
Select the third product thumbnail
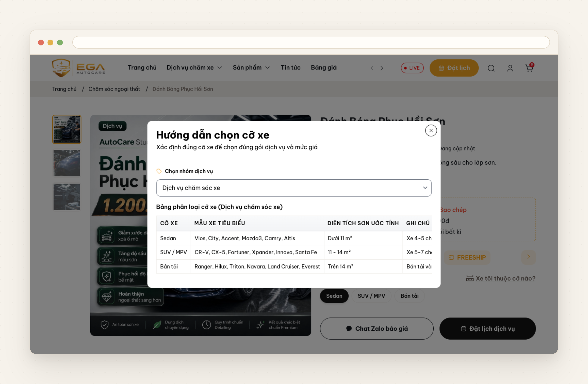tap(67, 197)
